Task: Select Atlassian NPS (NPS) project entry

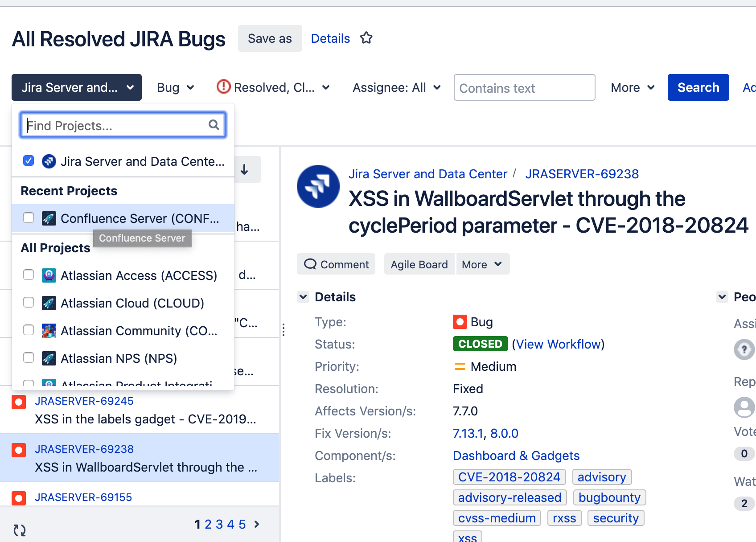Action: [x=123, y=358]
